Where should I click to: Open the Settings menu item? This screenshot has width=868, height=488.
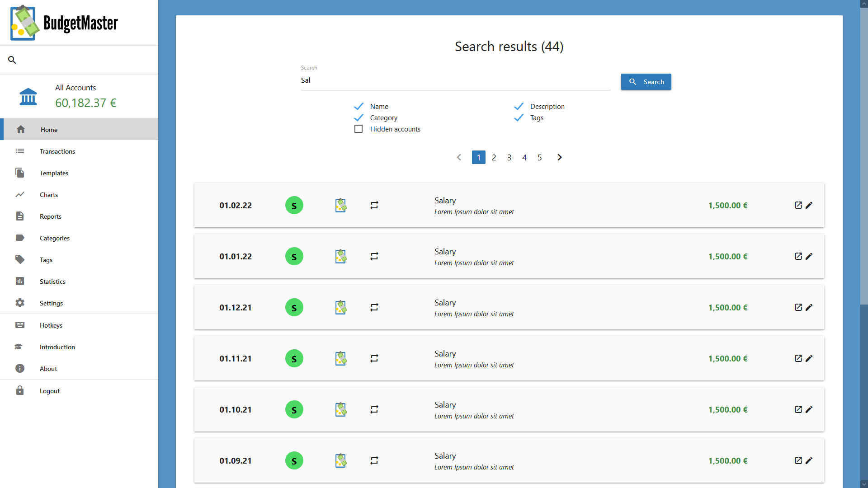click(79, 303)
